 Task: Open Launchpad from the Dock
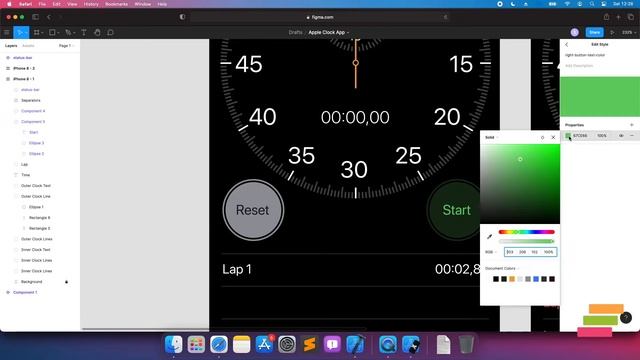click(x=196, y=344)
